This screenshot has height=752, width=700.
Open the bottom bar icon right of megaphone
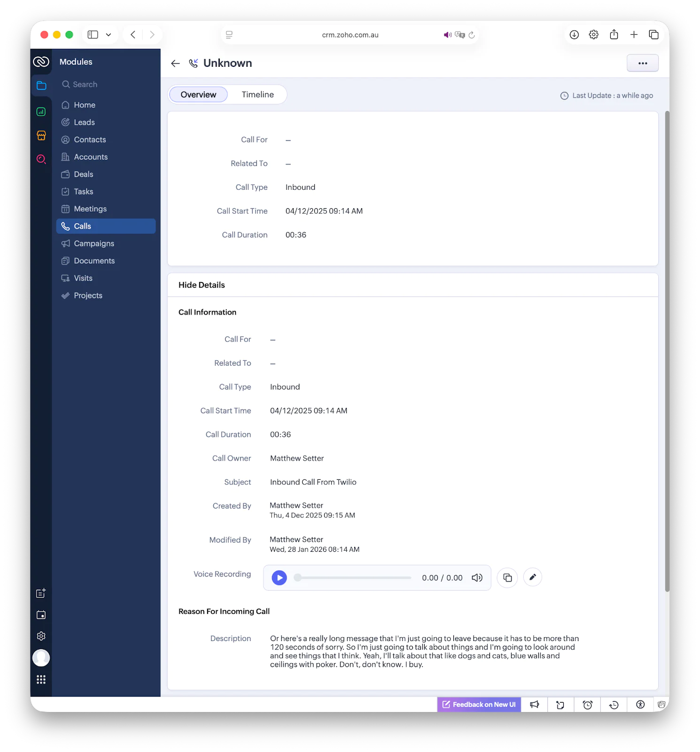point(560,705)
